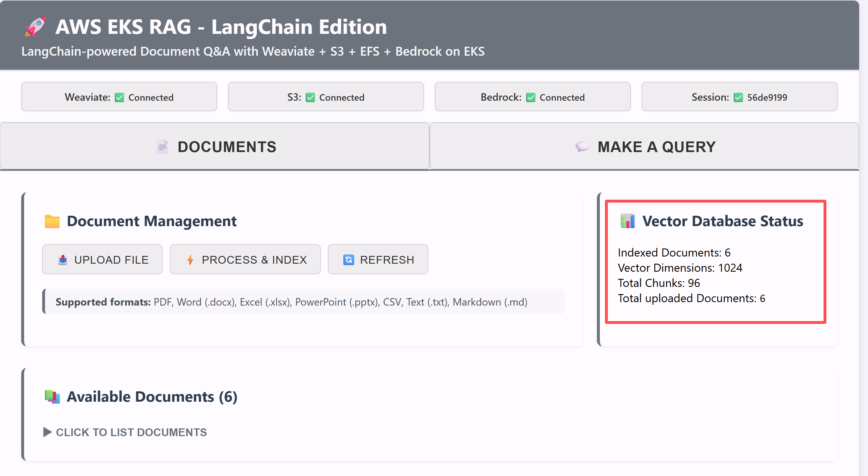
Task: Click the rocket icon in the header
Action: (35, 26)
